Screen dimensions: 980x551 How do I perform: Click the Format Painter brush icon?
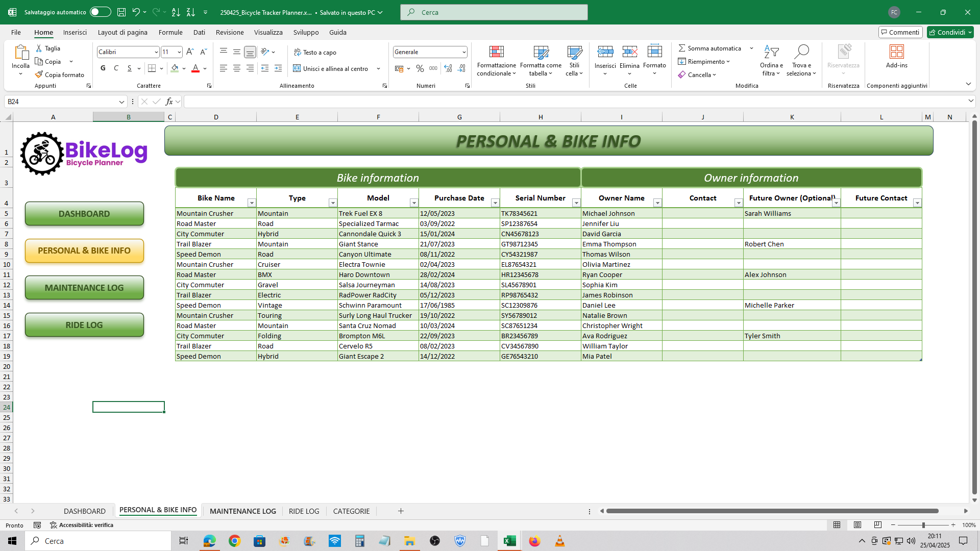pos(39,74)
